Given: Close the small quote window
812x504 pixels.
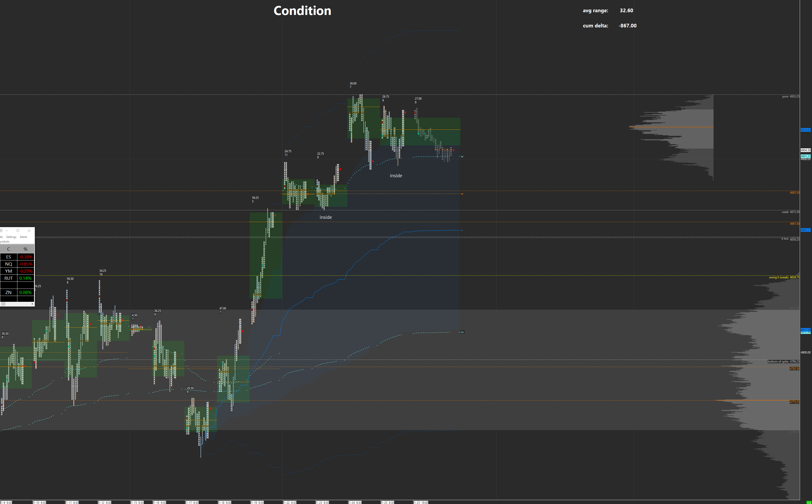Looking at the screenshot, I should click(29, 231).
